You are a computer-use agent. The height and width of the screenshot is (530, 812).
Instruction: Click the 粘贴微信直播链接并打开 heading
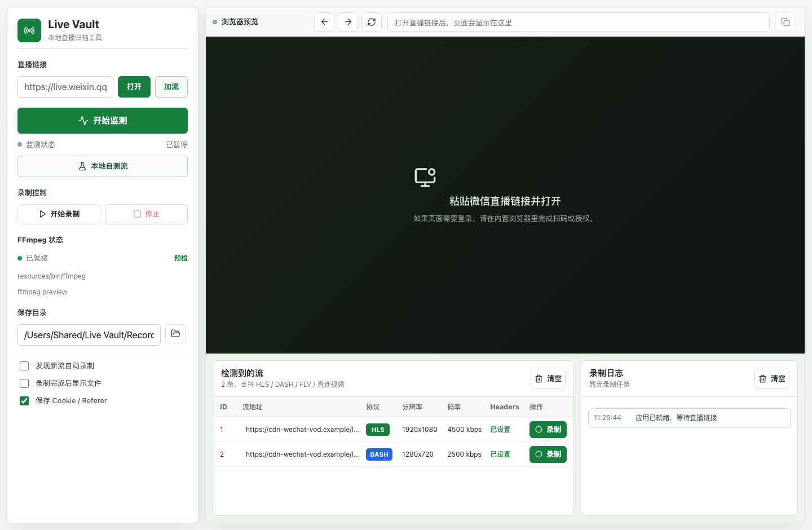pos(505,201)
